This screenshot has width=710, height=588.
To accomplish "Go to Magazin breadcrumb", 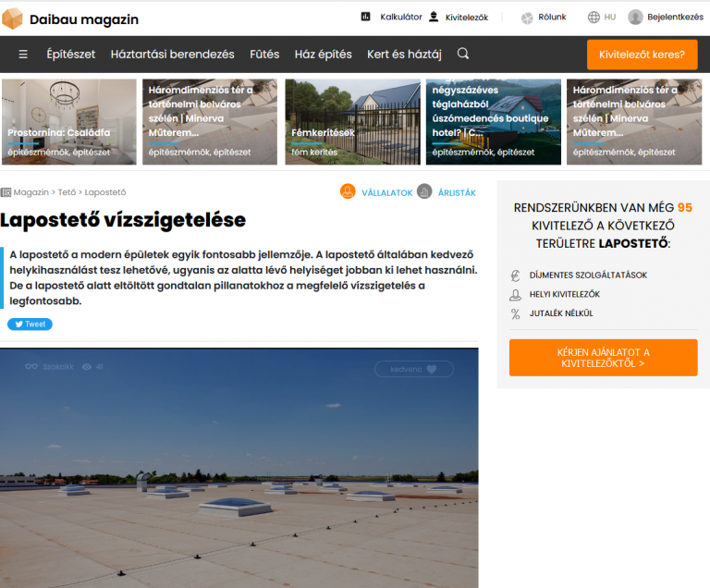I will click(x=31, y=192).
